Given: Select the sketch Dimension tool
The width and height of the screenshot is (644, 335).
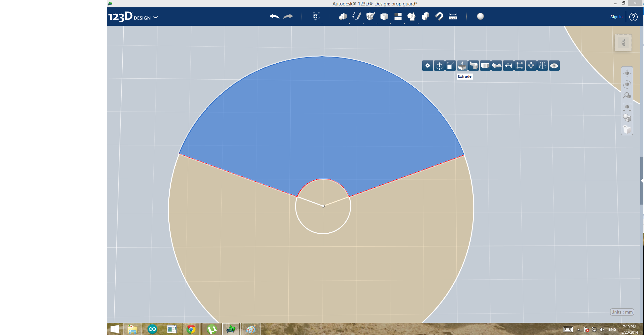Looking at the screenshot, I should 508,66.
